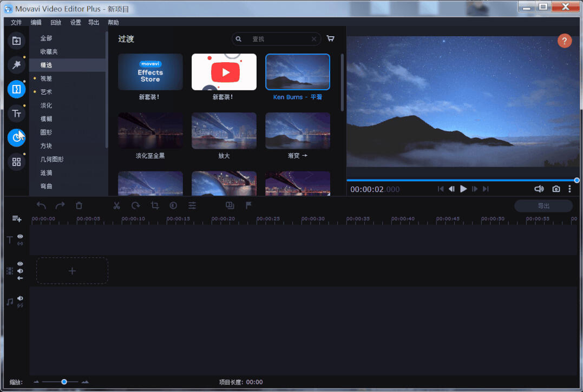Take a snapshot with the camera icon

556,189
